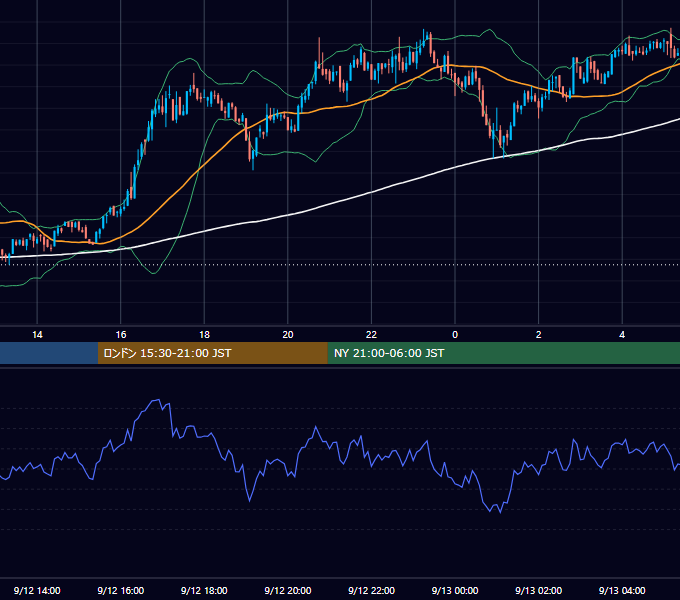Select the 22 hour axis label
This screenshot has width=680, height=600.
[x=371, y=335]
